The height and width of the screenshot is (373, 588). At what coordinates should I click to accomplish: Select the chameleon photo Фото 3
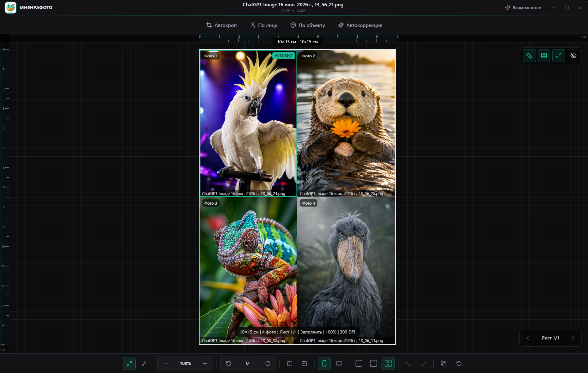pos(248,271)
